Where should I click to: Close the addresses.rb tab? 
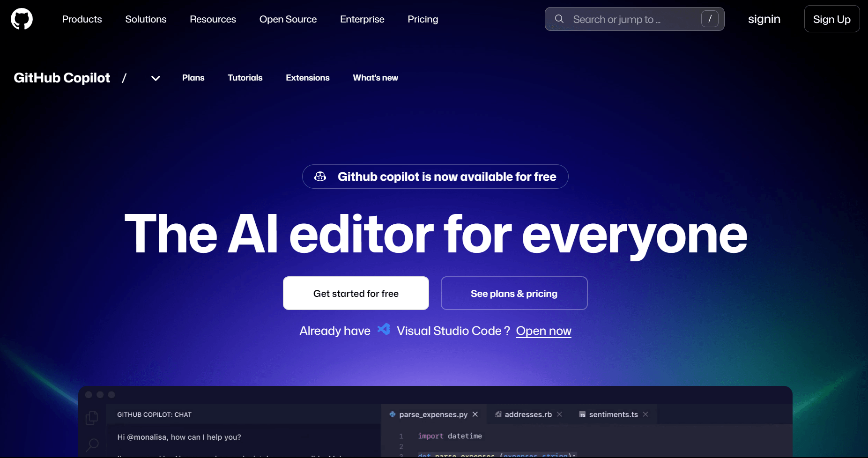(x=559, y=414)
